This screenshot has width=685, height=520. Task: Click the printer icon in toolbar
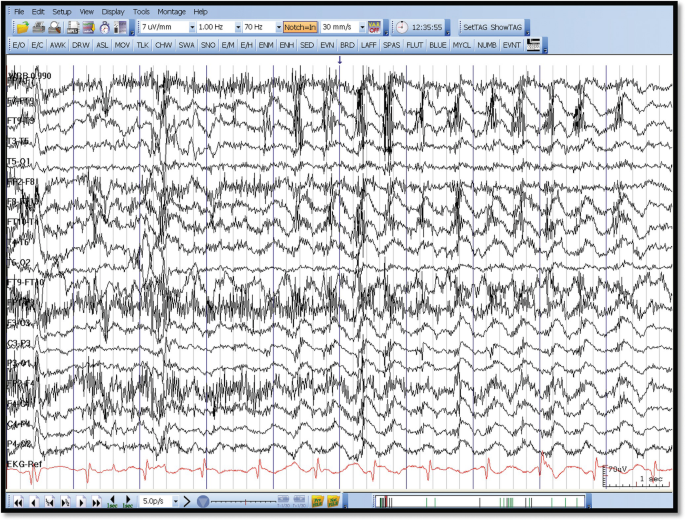coord(38,27)
